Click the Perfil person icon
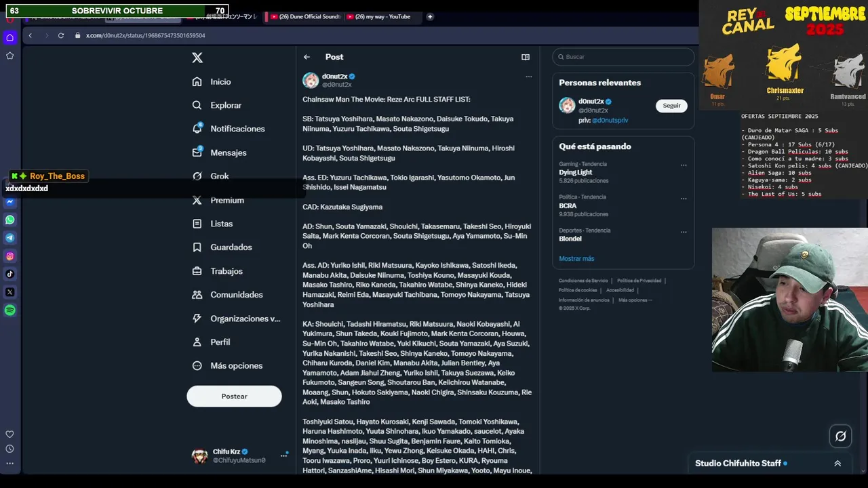 [197, 342]
